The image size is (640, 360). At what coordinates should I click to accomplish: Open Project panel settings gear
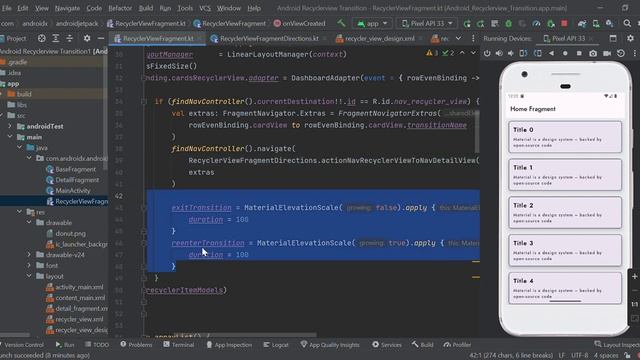coord(87,38)
